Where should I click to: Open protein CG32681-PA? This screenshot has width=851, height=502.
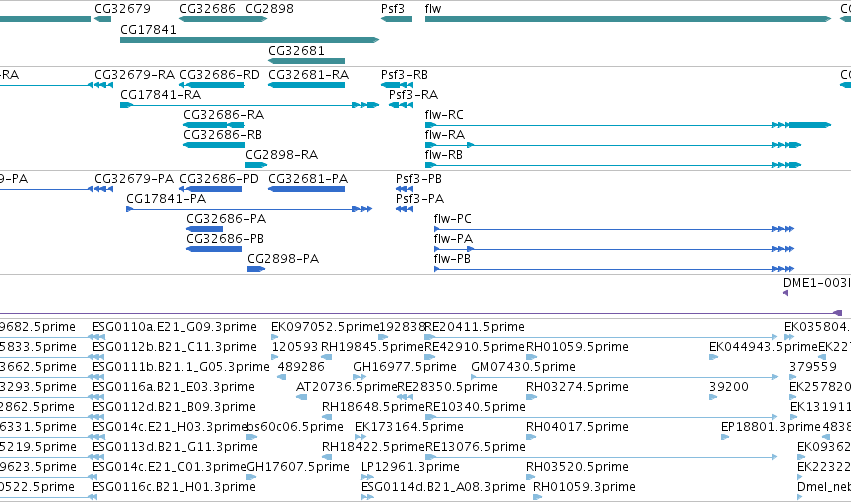click(308, 179)
